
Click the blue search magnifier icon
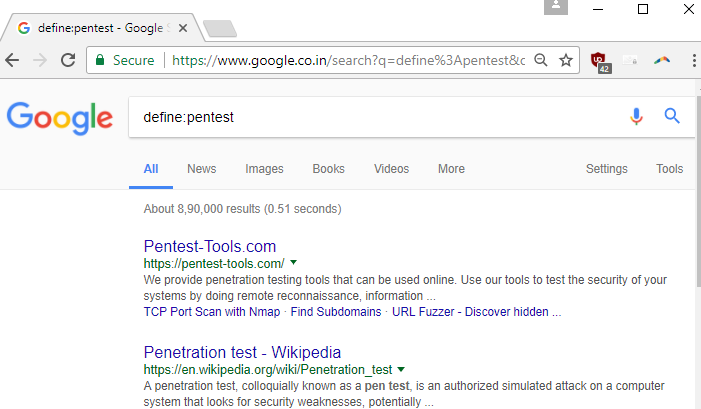pos(672,117)
